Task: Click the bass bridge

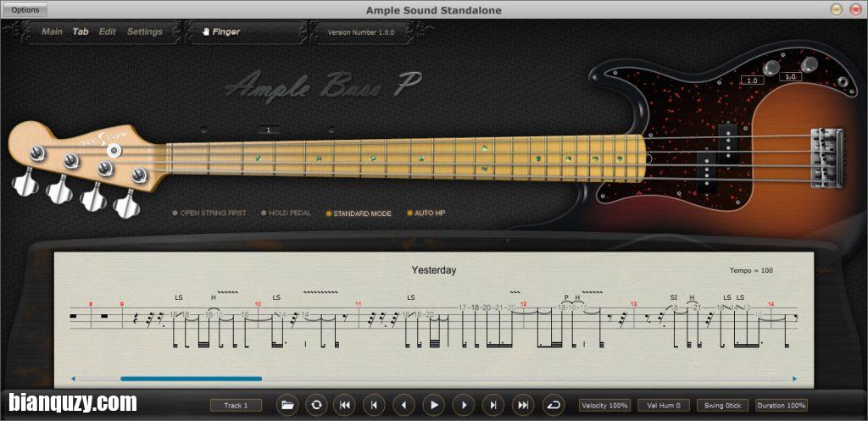Action: click(827, 158)
